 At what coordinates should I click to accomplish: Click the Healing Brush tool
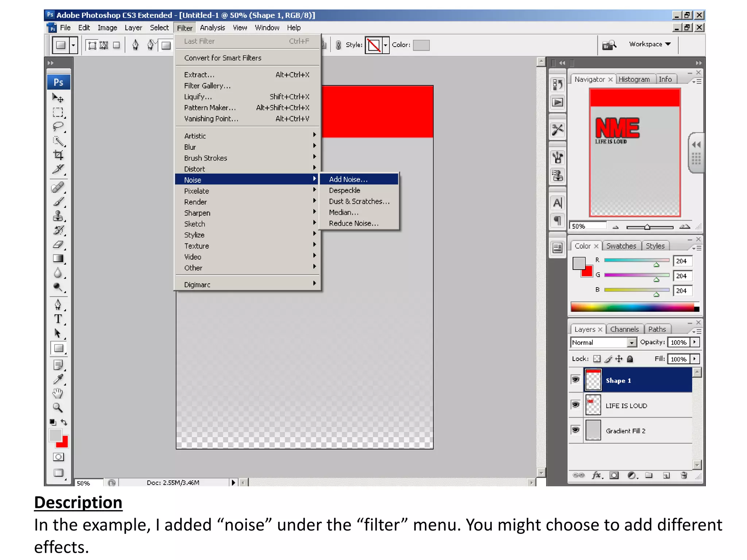click(x=58, y=187)
